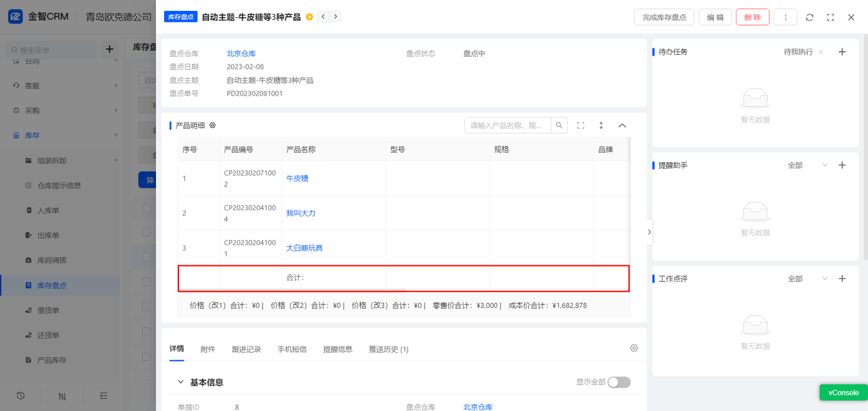Click the 库存盘点 blue tag in header
The height and width of the screenshot is (411, 868).
[x=180, y=17]
